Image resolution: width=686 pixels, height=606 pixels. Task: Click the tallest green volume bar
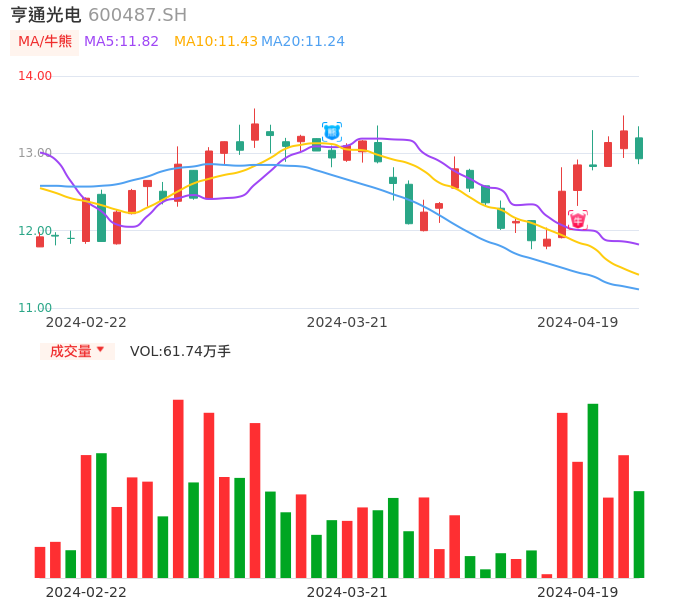point(593,490)
